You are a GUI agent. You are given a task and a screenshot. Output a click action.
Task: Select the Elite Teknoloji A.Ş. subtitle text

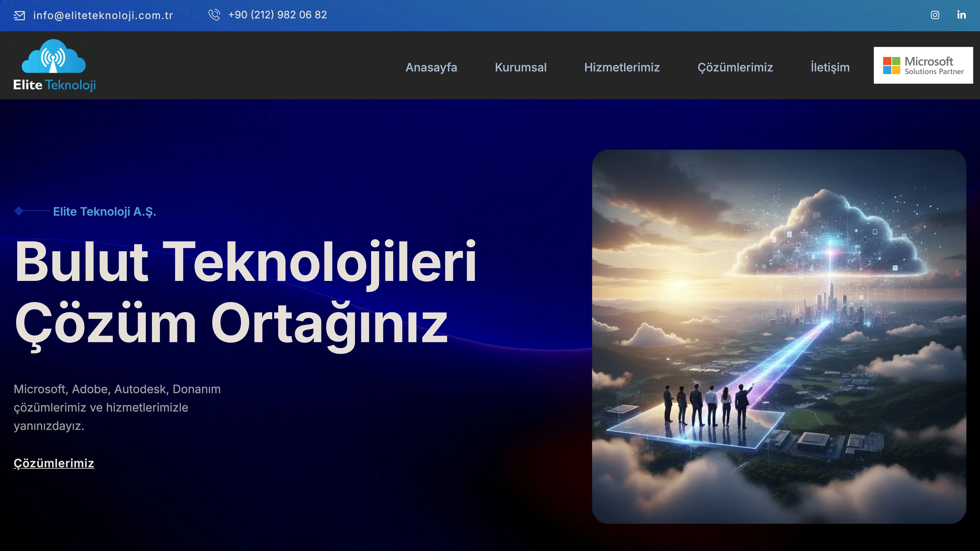(x=105, y=211)
